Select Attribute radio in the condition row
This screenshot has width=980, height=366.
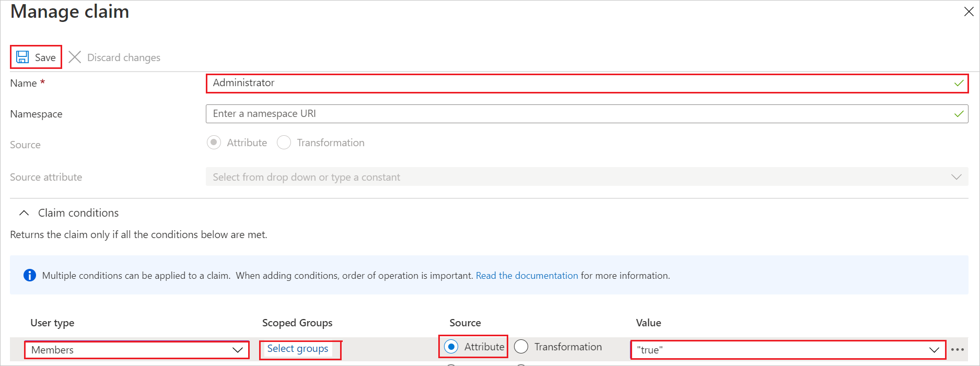(x=451, y=347)
